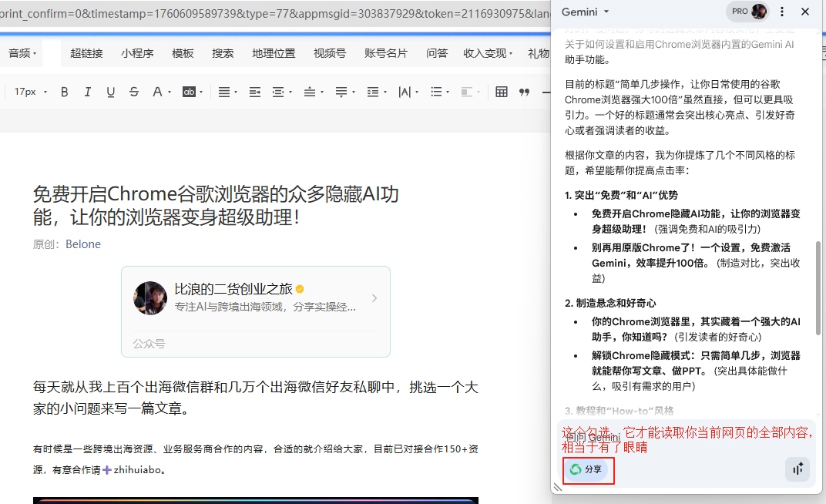826x504 pixels.
Task: Click the both-sides indent icon
Action: tap(277, 92)
